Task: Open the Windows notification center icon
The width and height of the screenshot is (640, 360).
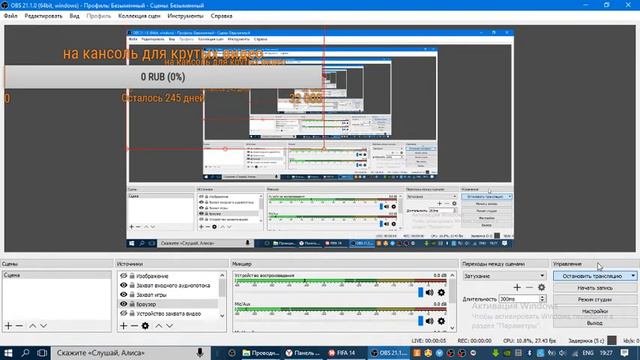Action: tap(624, 353)
